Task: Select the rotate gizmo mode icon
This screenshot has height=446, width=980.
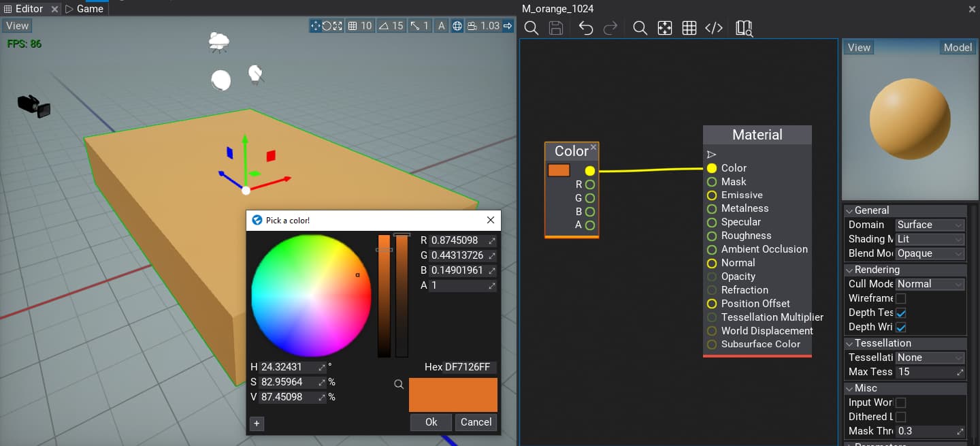Action: click(327, 26)
